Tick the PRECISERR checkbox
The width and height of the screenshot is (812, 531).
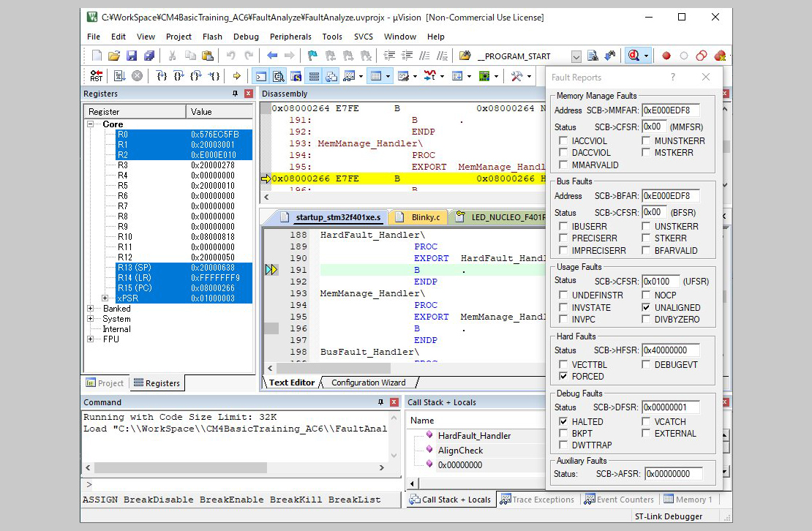[x=563, y=238]
